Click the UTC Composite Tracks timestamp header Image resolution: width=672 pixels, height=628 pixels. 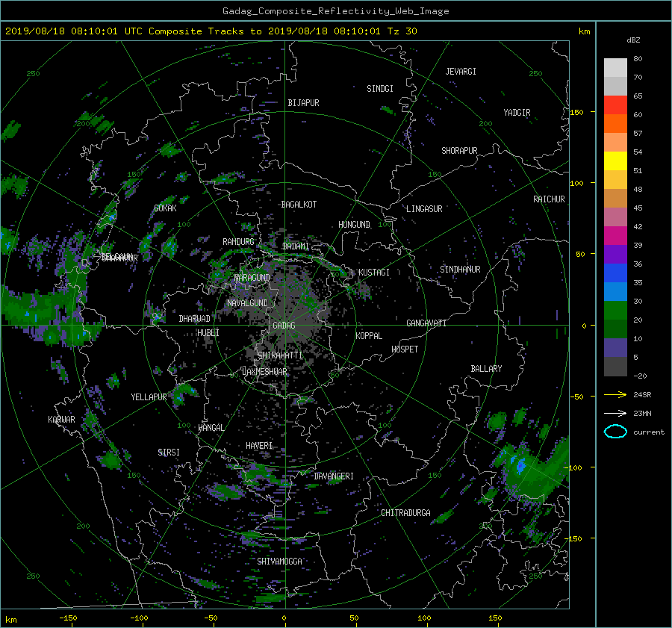(x=211, y=31)
